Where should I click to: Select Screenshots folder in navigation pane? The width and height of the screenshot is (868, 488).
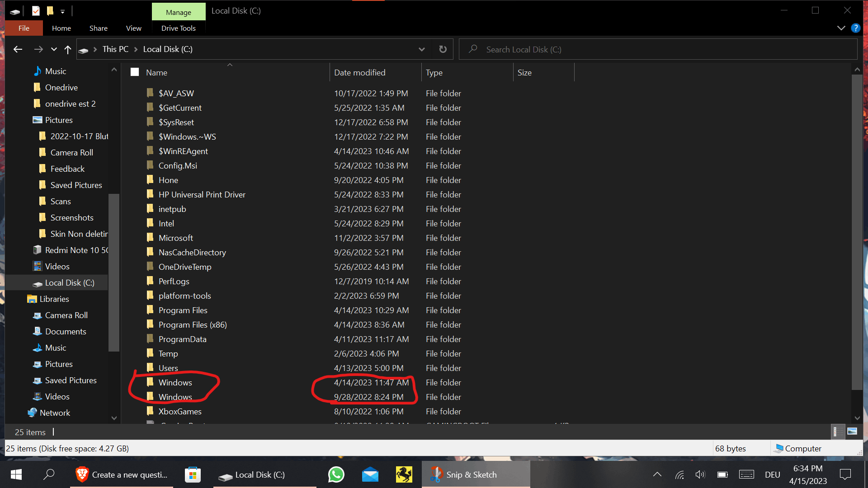pos(72,218)
